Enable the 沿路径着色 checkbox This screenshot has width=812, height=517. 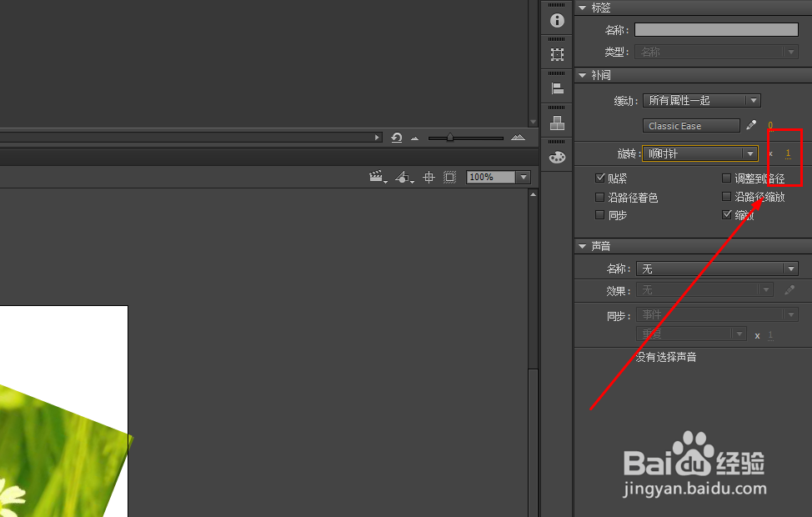click(x=599, y=197)
